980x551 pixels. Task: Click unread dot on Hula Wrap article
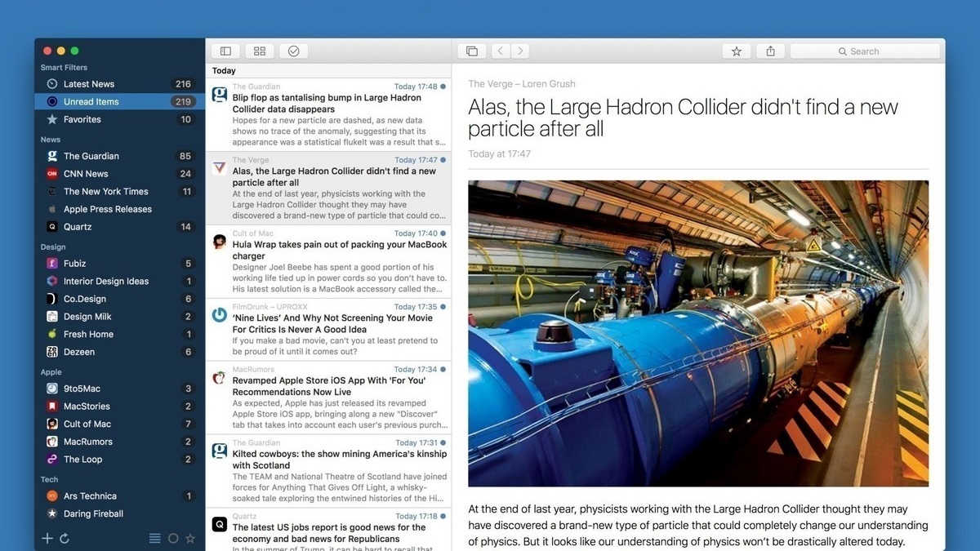pyautogui.click(x=443, y=233)
